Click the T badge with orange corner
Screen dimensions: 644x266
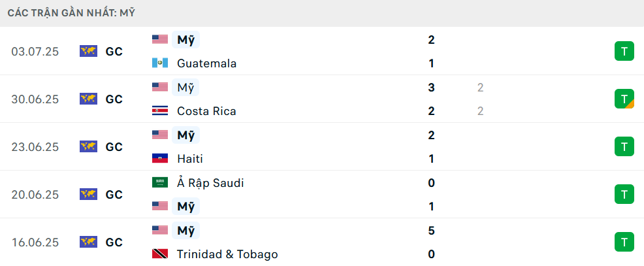click(x=624, y=99)
